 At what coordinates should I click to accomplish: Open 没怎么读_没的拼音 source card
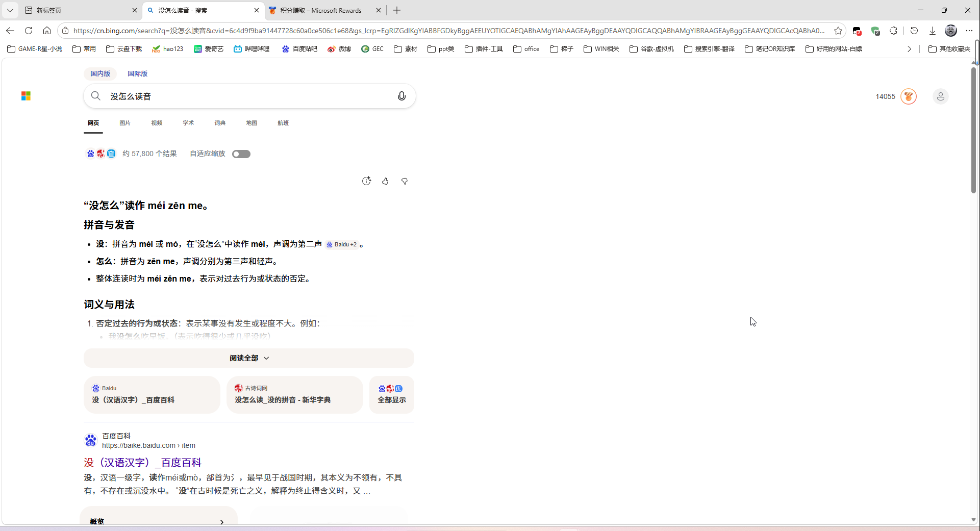[x=294, y=394]
